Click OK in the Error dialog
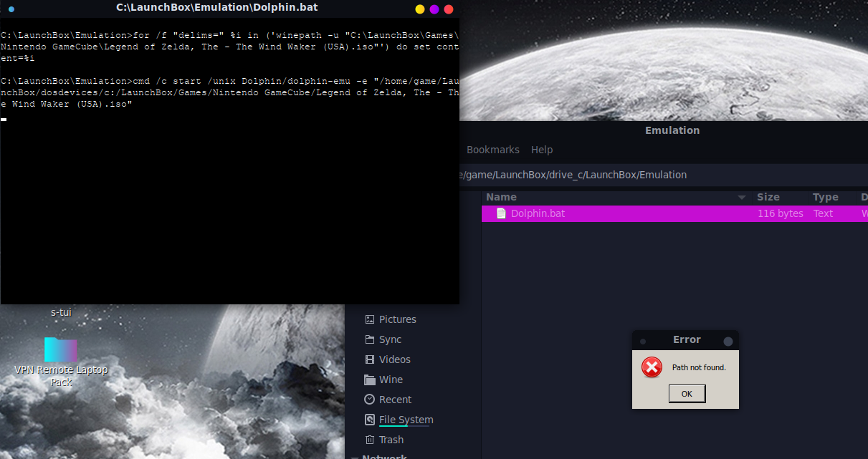This screenshot has width=868, height=459. pos(687,394)
